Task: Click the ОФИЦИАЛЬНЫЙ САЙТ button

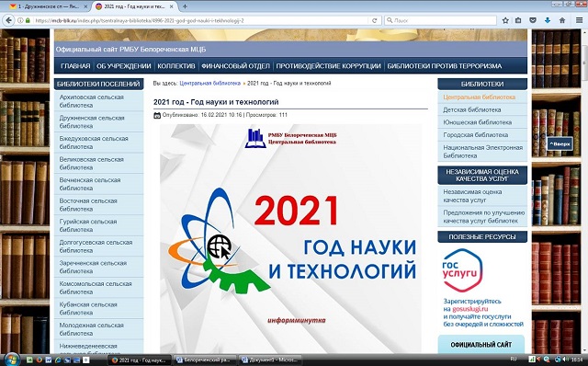Action: [x=481, y=345]
